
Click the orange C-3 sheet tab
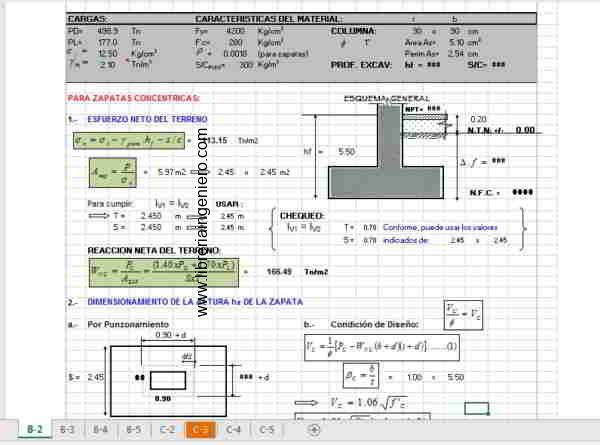click(200, 430)
